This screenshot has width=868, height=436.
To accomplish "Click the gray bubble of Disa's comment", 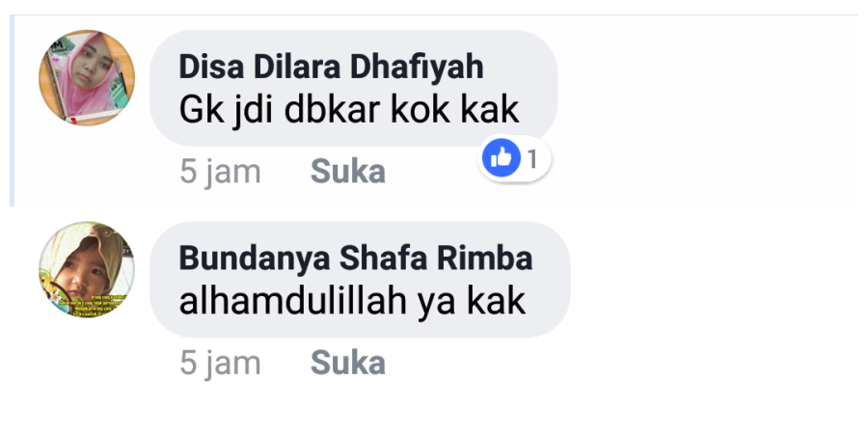I will 353,88.
